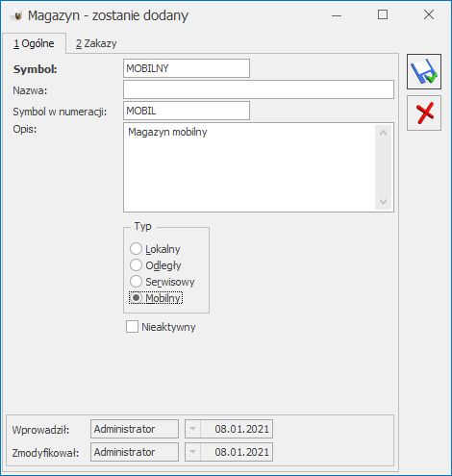Click the Opis scrollbar down arrow
The height and width of the screenshot is (476, 452).
(383, 202)
